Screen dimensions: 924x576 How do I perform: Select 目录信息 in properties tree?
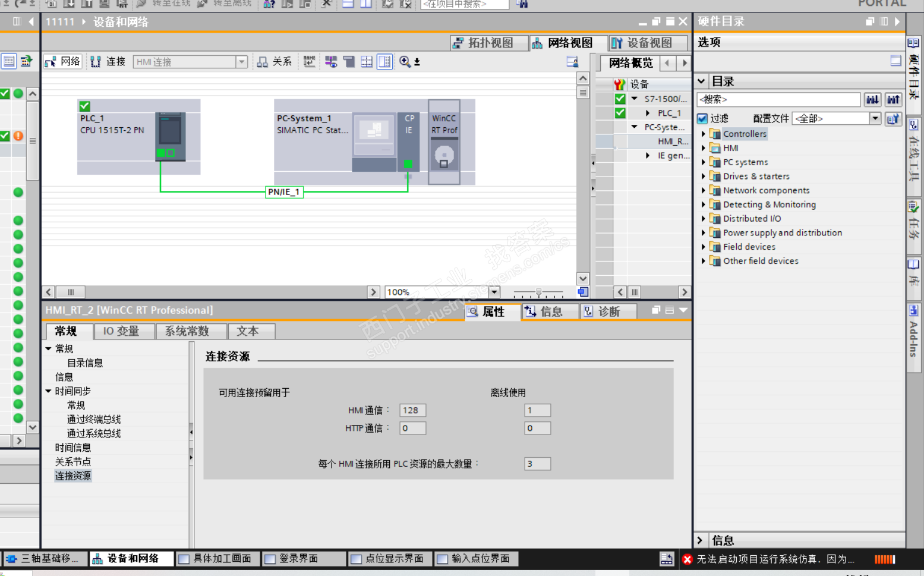pyautogui.click(x=85, y=363)
